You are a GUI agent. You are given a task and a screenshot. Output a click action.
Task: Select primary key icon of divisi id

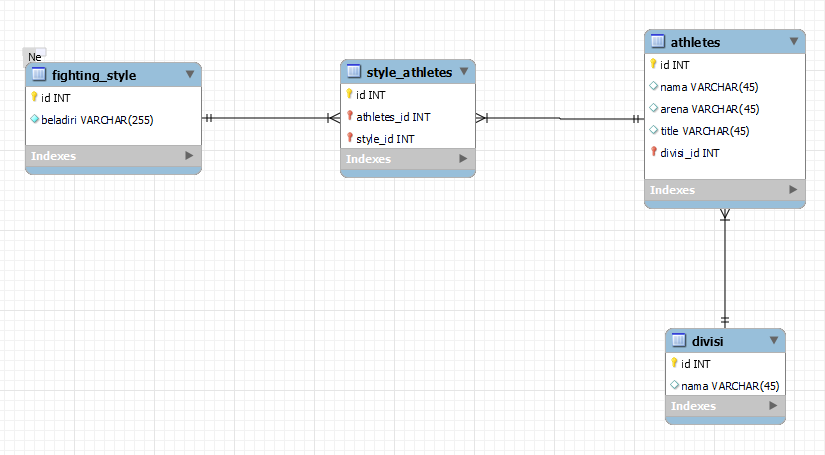[675, 363]
